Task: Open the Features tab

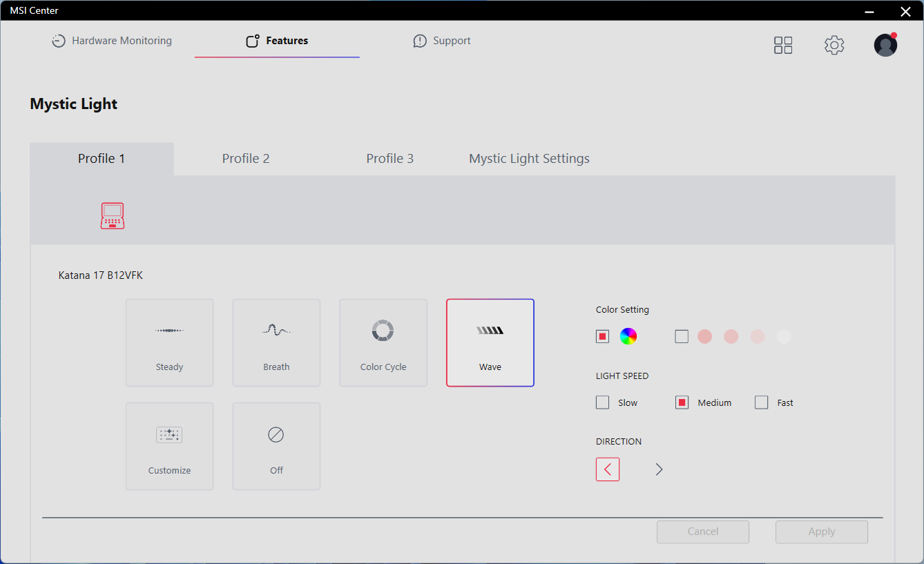Action: pyautogui.click(x=277, y=41)
